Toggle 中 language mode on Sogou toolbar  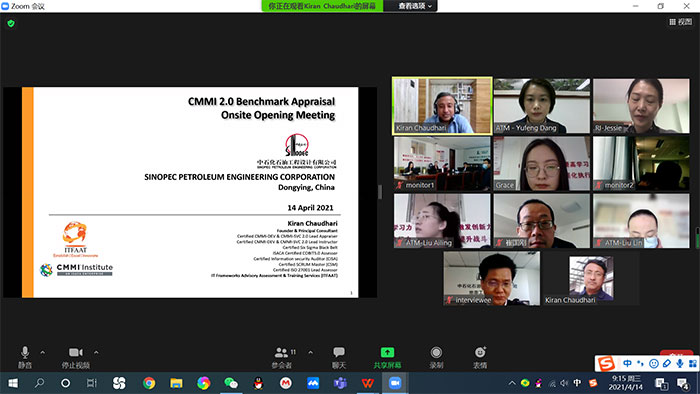(x=627, y=364)
